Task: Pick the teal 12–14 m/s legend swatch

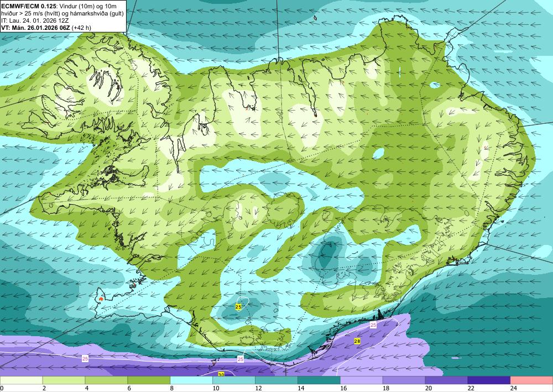Action: click(276, 380)
